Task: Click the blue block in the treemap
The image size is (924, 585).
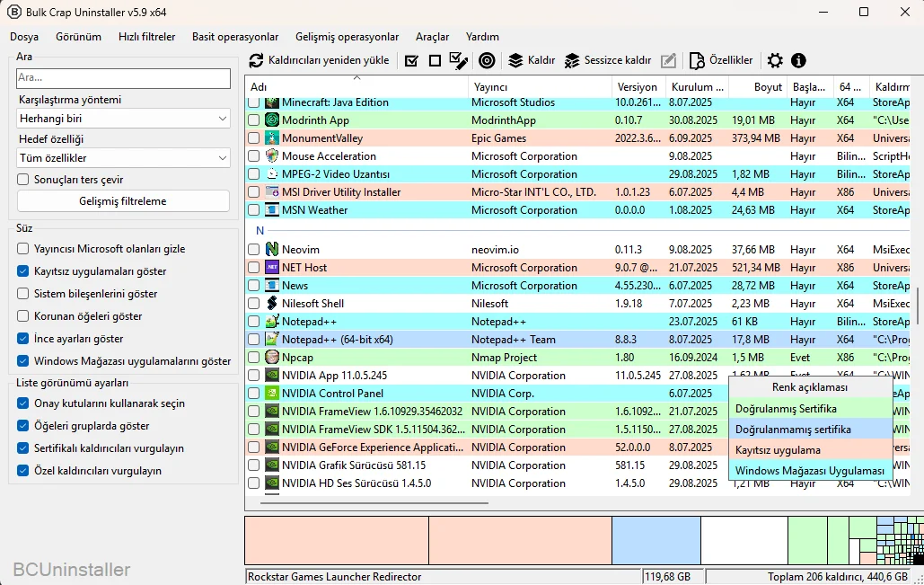Action: pyautogui.click(x=656, y=540)
